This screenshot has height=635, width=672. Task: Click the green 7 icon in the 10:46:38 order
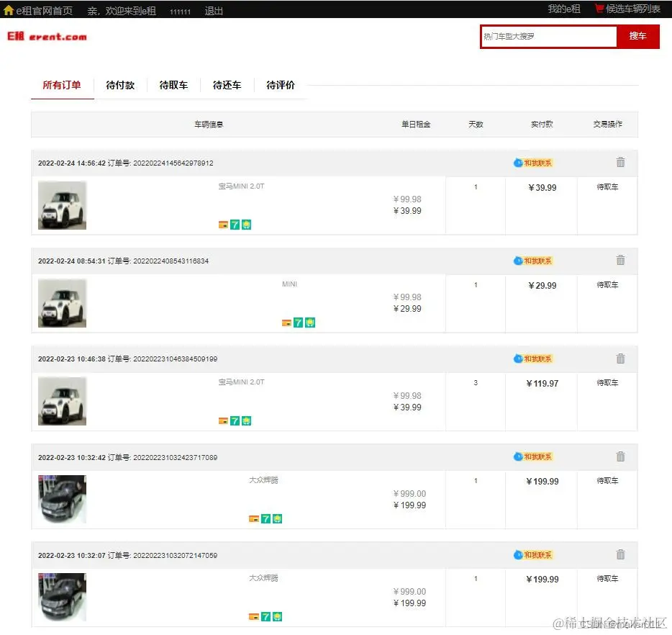coord(235,421)
